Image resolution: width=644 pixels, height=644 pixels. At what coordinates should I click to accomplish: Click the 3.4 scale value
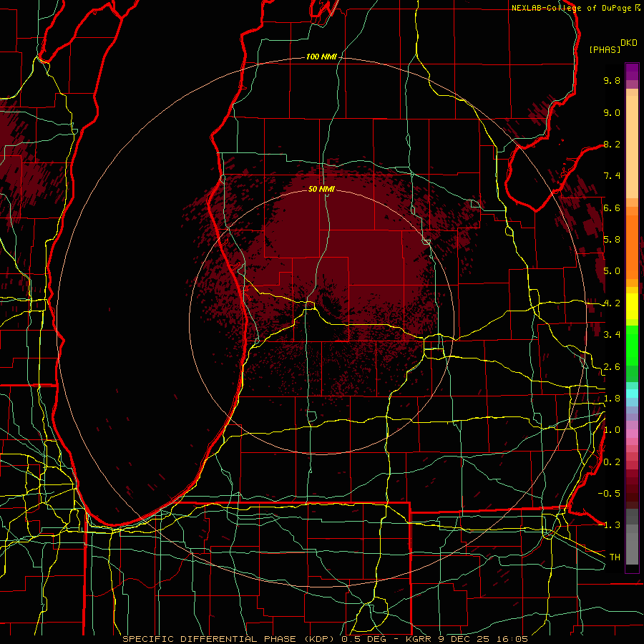point(612,335)
